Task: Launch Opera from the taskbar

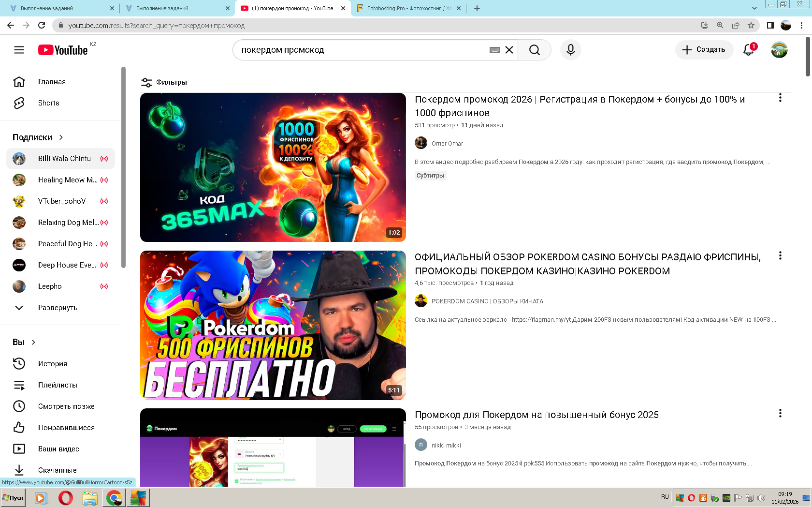Action: [x=66, y=498]
